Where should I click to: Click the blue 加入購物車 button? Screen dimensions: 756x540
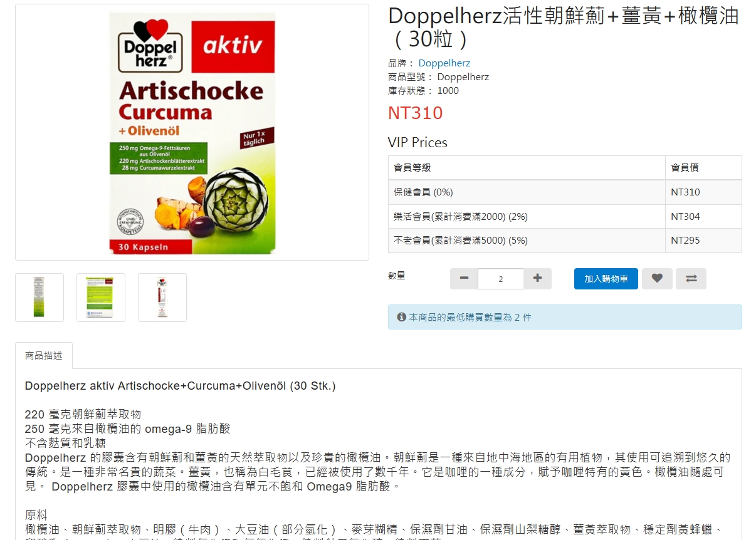(606, 279)
